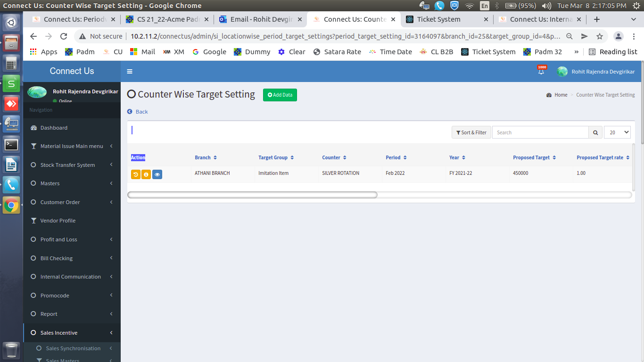The height and width of the screenshot is (362, 644).
Task: Sort by Counter column header
Action: [x=334, y=157]
